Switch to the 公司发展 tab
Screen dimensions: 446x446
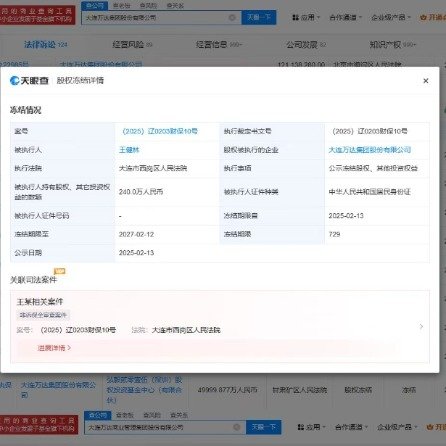tap(306, 44)
